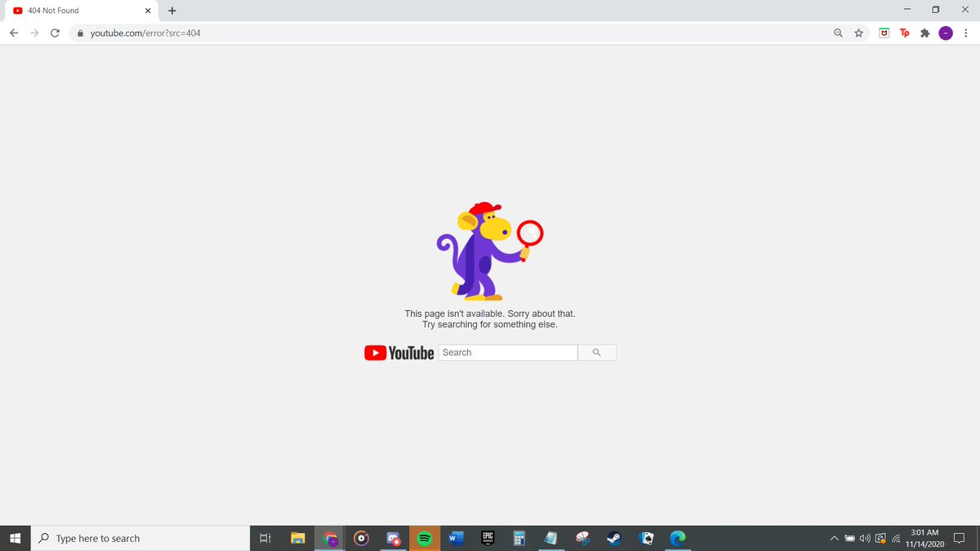Open the circular music app taskbar icon
Image resolution: width=980 pixels, height=551 pixels.
coord(362,538)
